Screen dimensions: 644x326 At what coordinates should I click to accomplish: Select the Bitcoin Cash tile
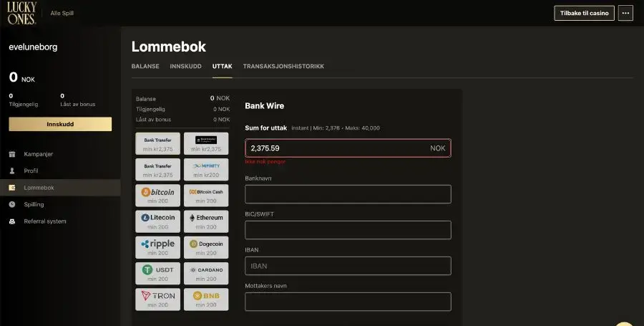point(206,196)
